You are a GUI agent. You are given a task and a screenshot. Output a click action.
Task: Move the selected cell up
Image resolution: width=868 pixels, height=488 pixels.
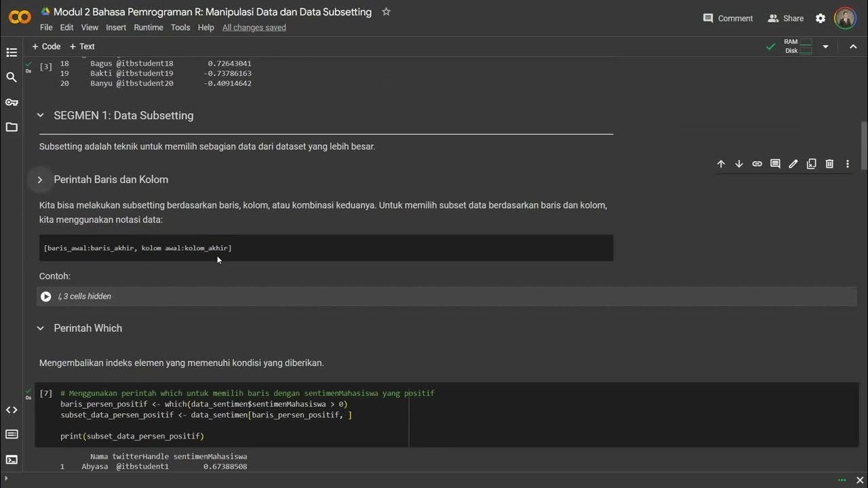click(721, 164)
